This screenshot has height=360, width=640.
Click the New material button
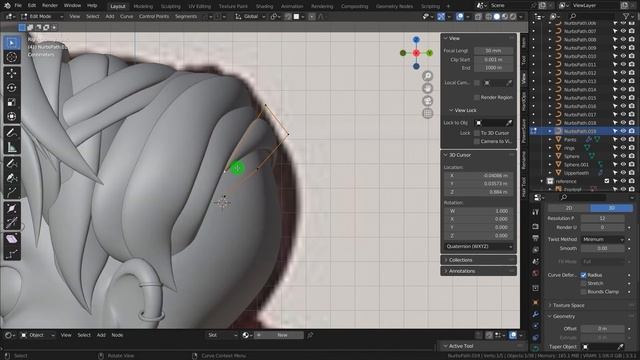click(279, 335)
